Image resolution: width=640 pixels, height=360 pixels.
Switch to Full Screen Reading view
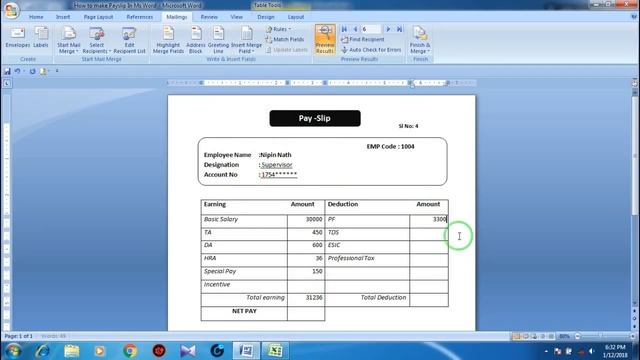[526, 336]
